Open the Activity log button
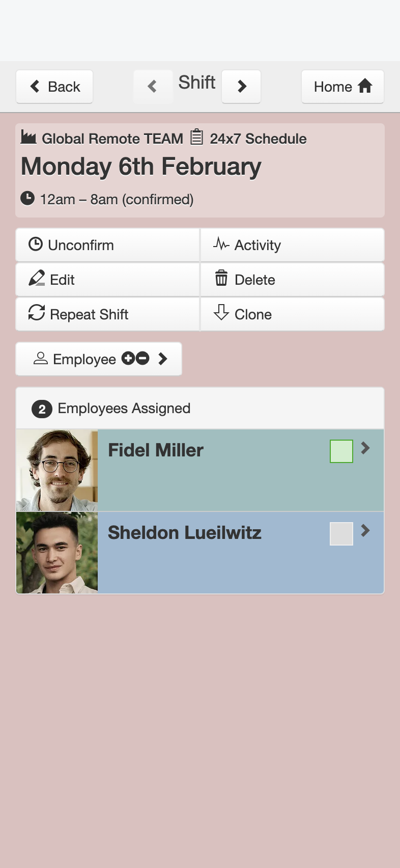This screenshot has width=400, height=868. tap(293, 245)
